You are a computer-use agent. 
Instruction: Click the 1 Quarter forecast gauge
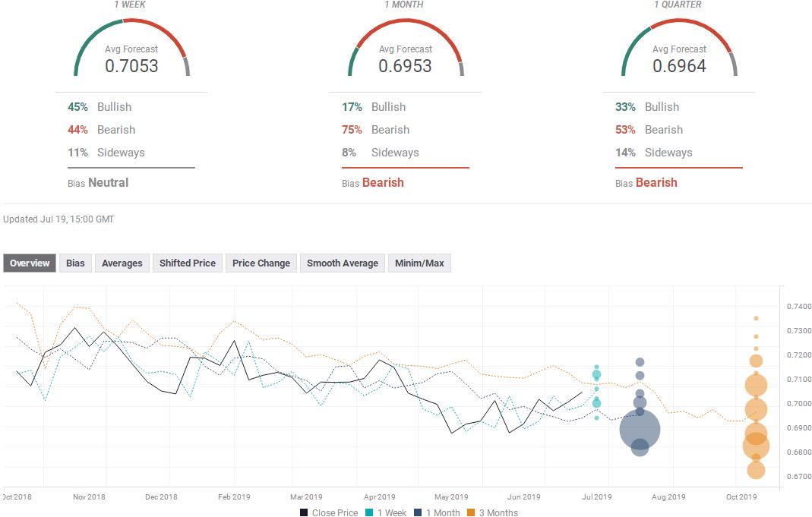click(x=679, y=48)
